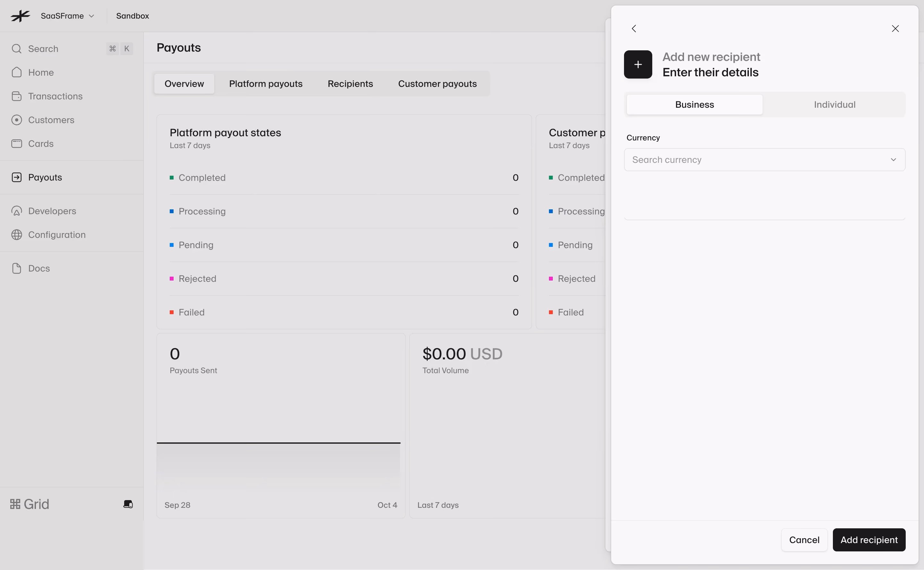Click the black plus icon in panel header
The width and height of the screenshot is (924, 570).
(x=638, y=64)
